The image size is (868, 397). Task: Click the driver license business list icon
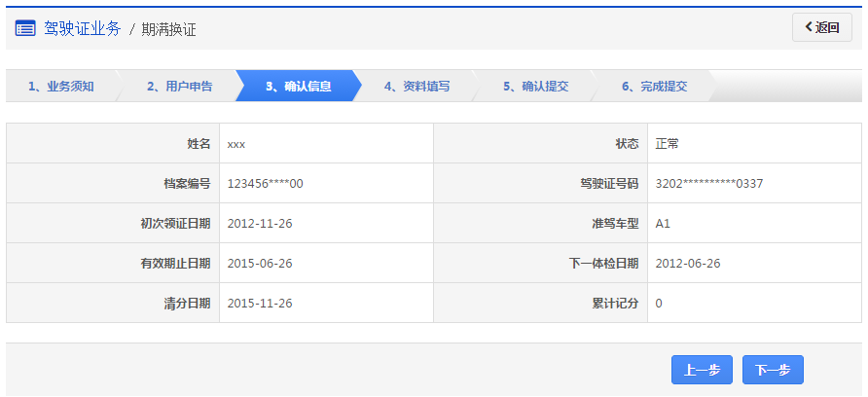[x=25, y=28]
